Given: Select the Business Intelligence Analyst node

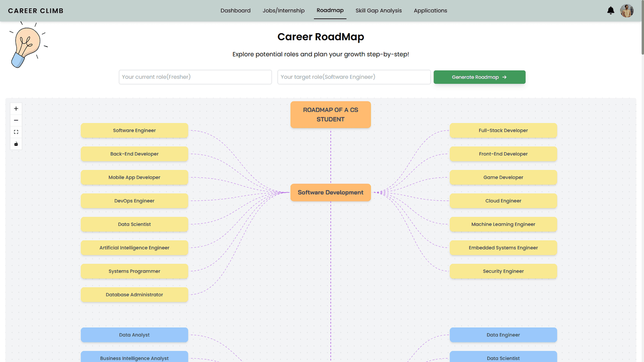Looking at the screenshot, I should [135, 357].
